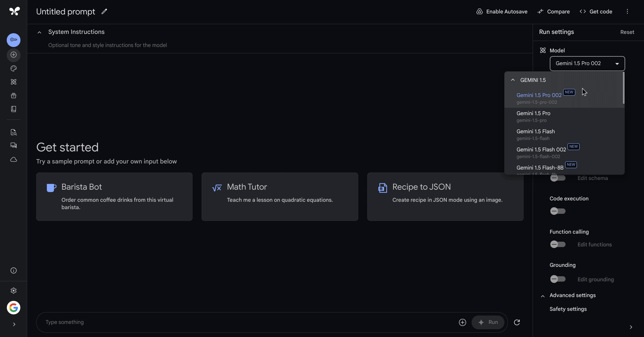The height and width of the screenshot is (337, 644).
Task: Select Gemini 1.5 Flash from model list
Action: click(535, 134)
